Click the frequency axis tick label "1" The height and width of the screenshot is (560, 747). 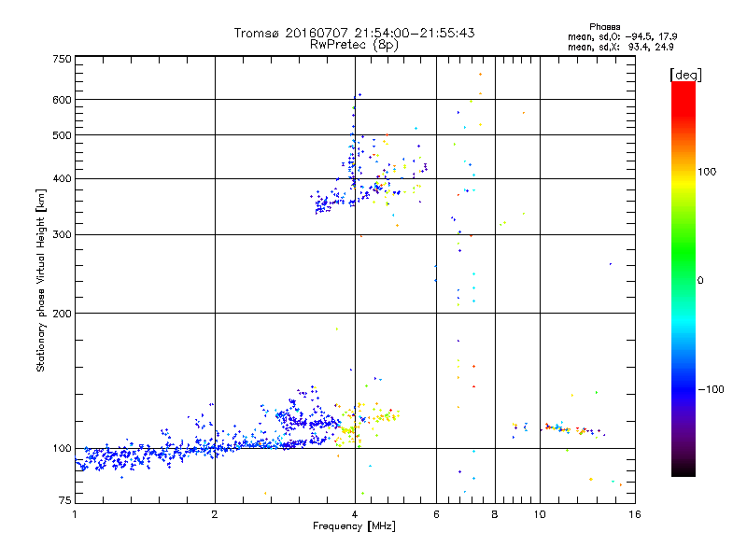(x=75, y=514)
